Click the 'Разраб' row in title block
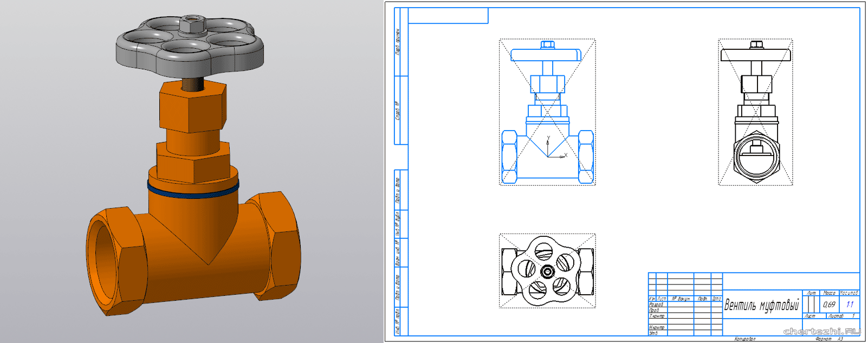868x343 pixels. tap(657, 305)
